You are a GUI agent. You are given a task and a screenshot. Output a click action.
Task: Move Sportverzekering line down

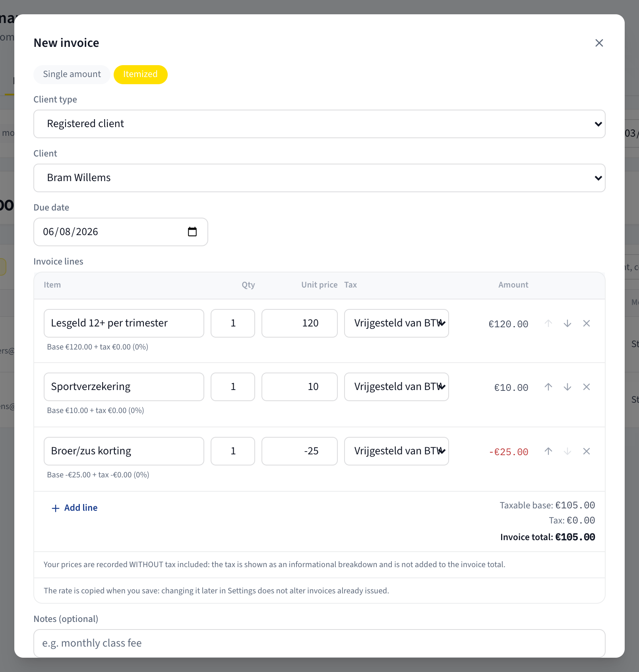tap(567, 387)
